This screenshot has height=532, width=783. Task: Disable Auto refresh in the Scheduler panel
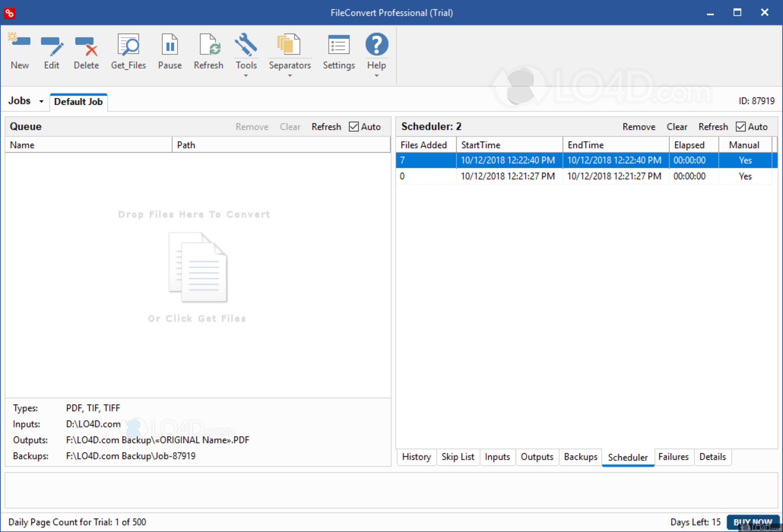click(x=740, y=127)
